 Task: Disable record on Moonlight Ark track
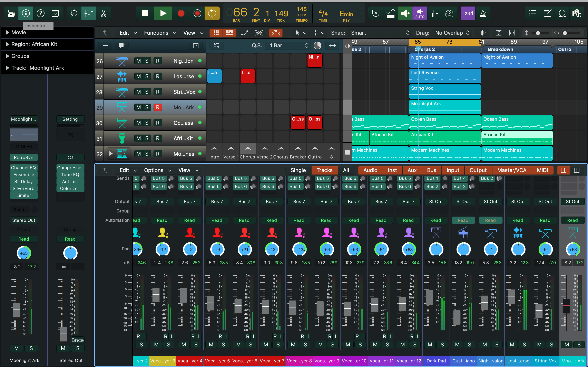tap(157, 107)
